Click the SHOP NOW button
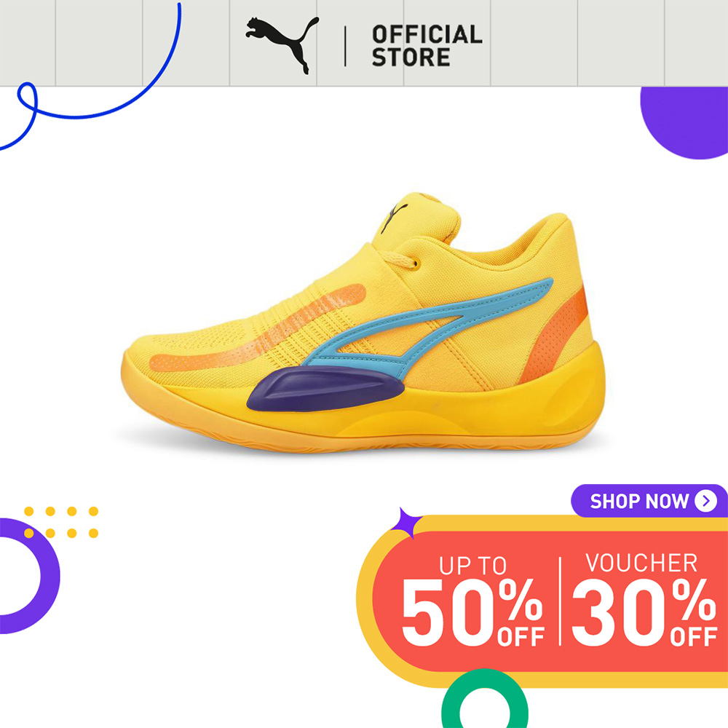The image size is (728, 728). click(649, 501)
